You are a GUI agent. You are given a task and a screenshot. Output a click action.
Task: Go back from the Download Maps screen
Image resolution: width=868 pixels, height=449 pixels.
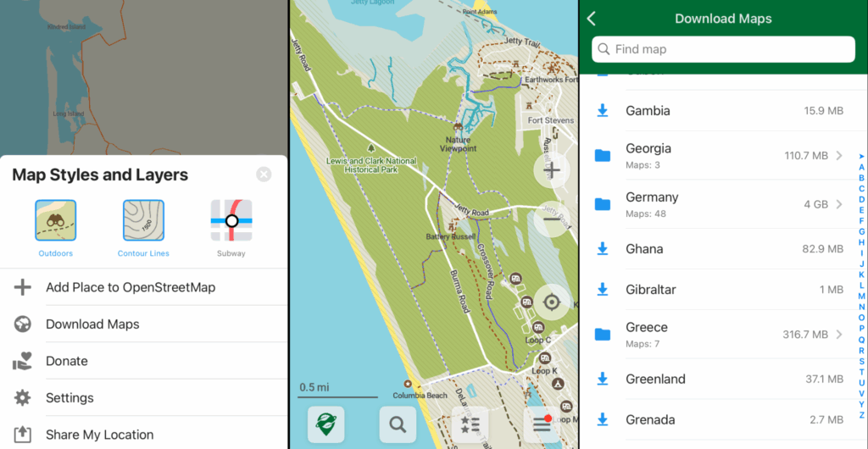click(x=592, y=19)
